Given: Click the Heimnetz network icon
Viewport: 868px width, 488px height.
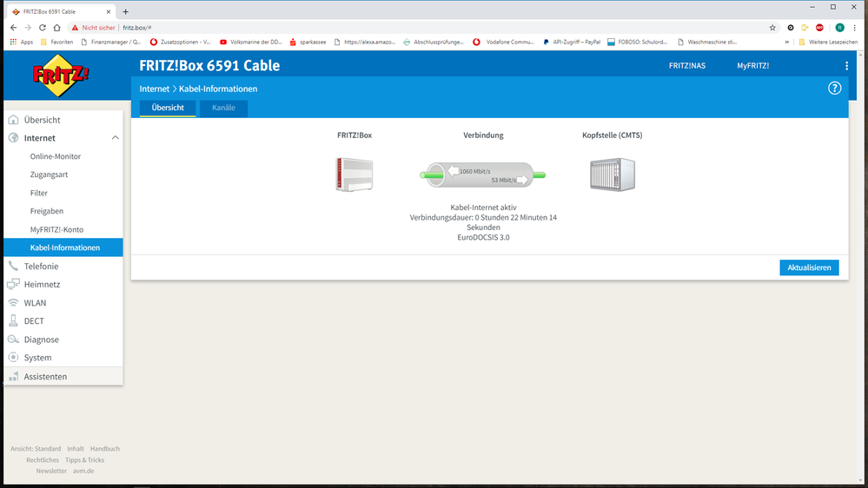Looking at the screenshot, I should 14,285.
